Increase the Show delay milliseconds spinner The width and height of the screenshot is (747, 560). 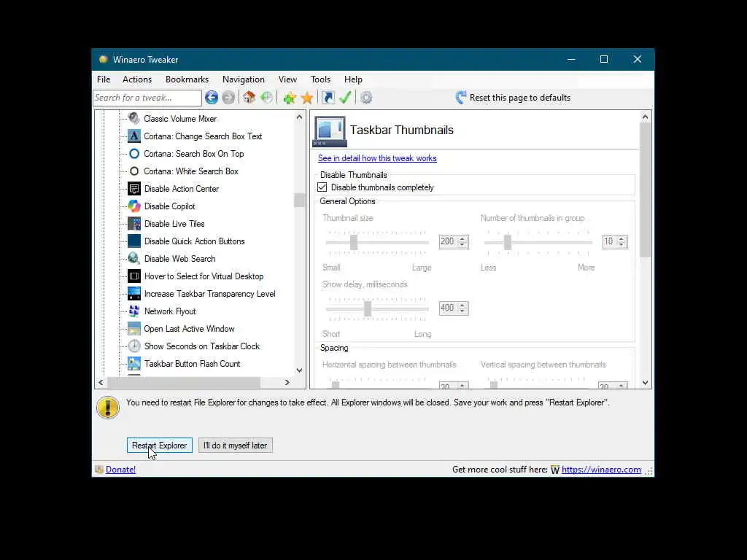[462, 305]
